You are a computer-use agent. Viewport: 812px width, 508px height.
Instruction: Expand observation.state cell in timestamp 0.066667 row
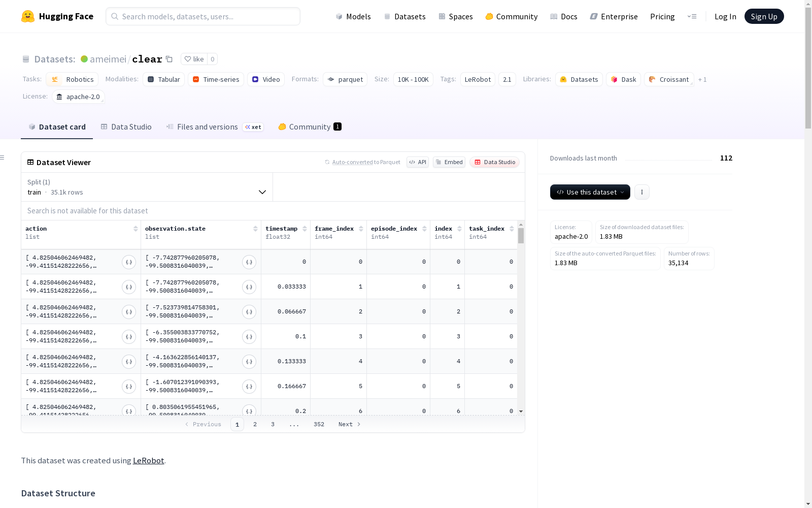(249, 312)
